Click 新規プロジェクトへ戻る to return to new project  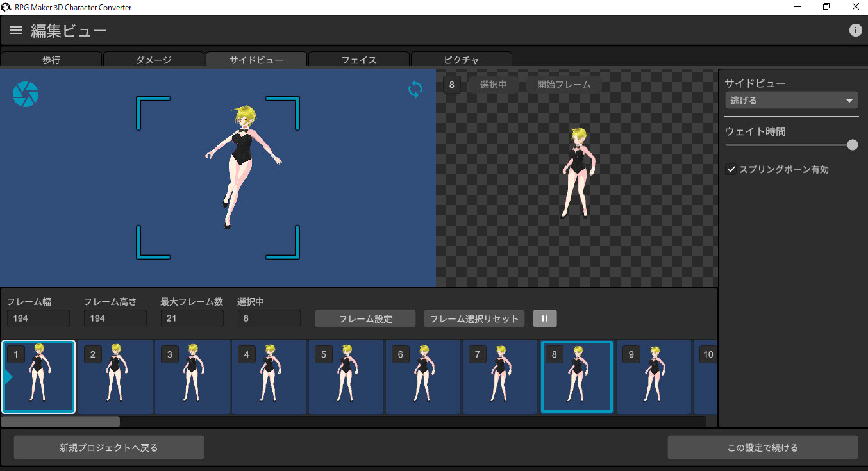[108, 447]
